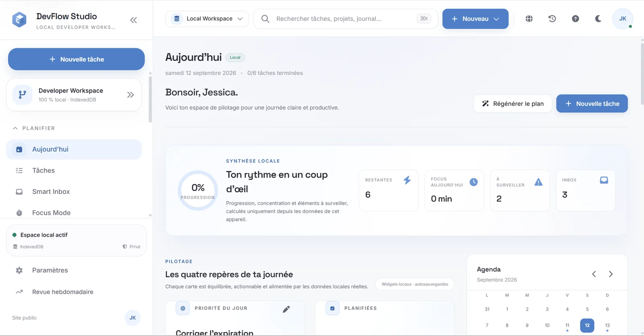Click the search magnifier icon
The image size is (644, 336).
265,19
